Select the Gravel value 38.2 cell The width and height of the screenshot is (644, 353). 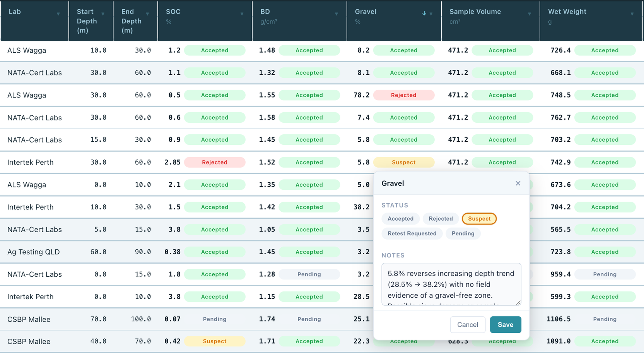point(361,207)
